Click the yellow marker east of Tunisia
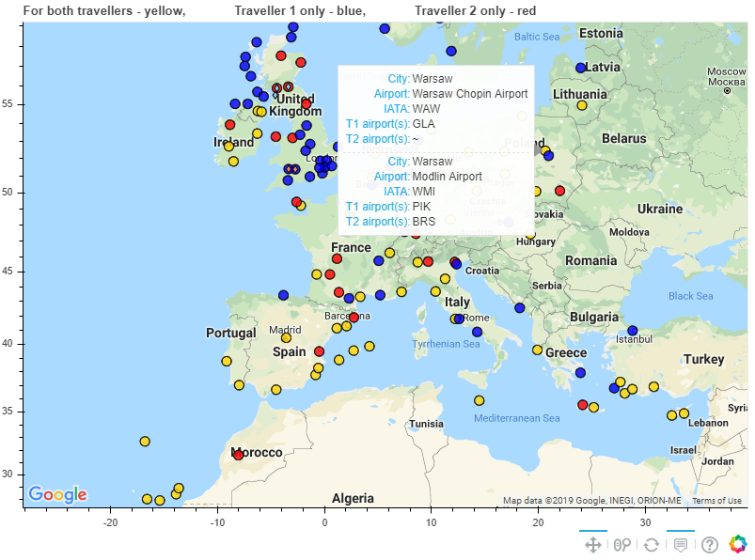Screen dimensions: 755x560 (479, 400)
